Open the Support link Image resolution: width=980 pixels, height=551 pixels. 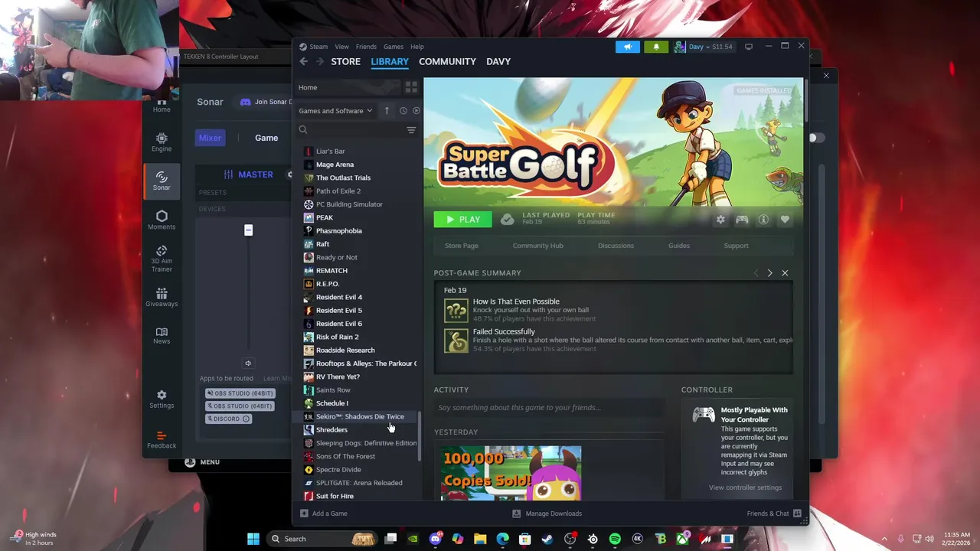737,246
